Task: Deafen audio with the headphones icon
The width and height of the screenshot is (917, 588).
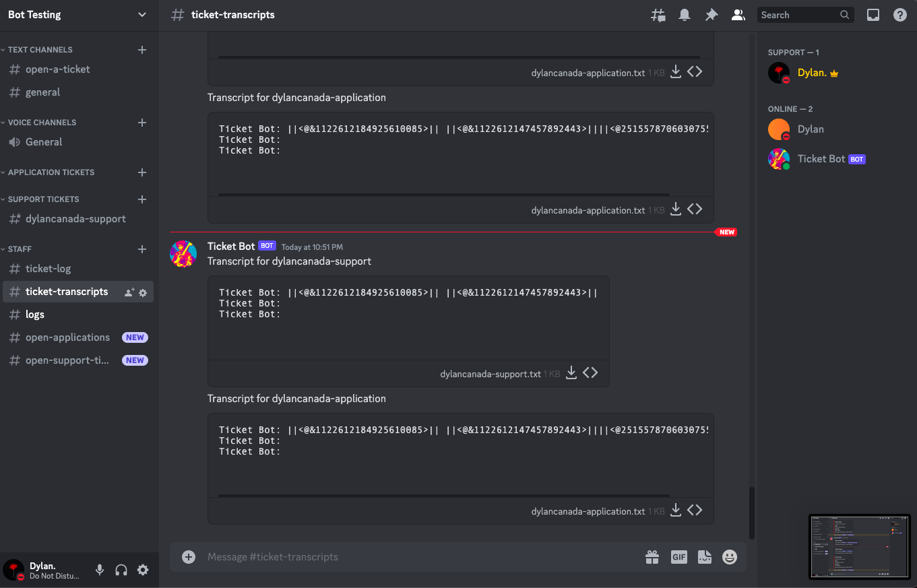Action: pos(121,570)
